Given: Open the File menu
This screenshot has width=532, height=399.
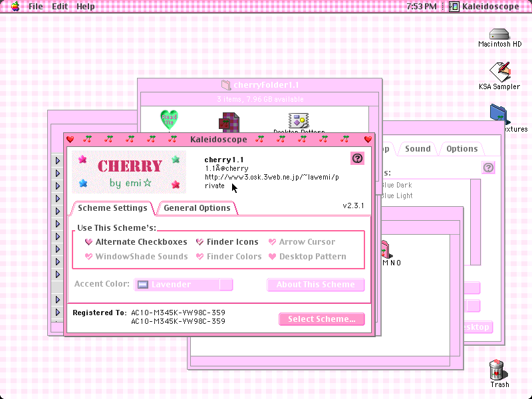Looking at the screenshot, I should click(36, 7).
